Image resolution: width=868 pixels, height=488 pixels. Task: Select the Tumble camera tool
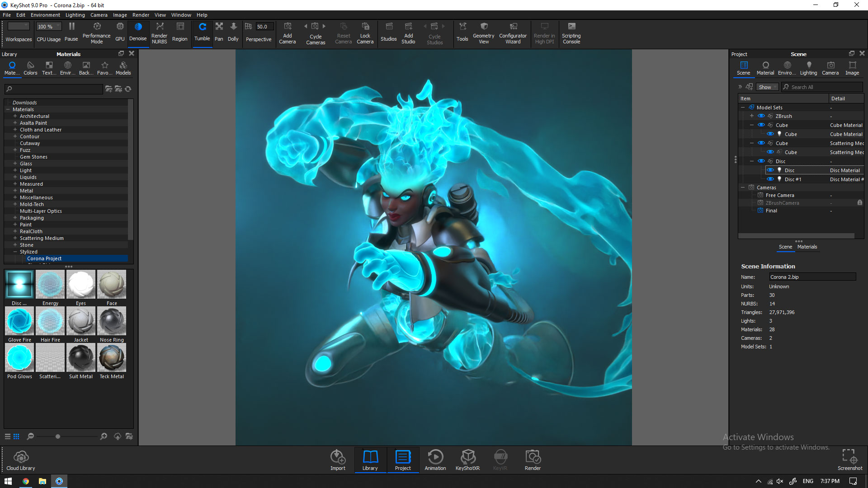point(202,32)
